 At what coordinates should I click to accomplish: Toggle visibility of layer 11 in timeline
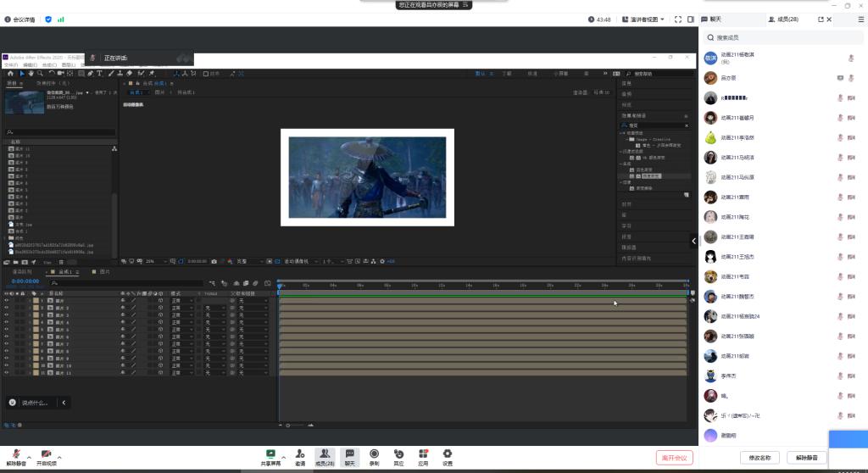(7, 373)
